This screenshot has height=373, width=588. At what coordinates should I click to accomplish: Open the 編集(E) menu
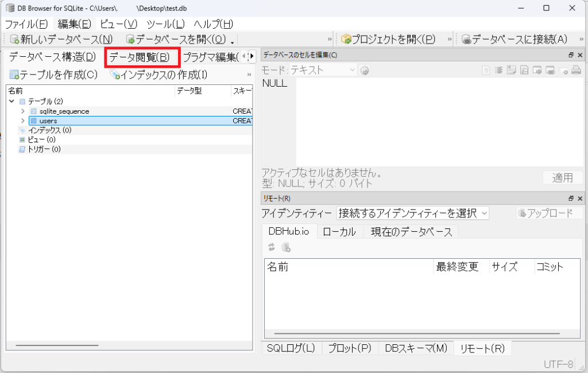[74, 24]
